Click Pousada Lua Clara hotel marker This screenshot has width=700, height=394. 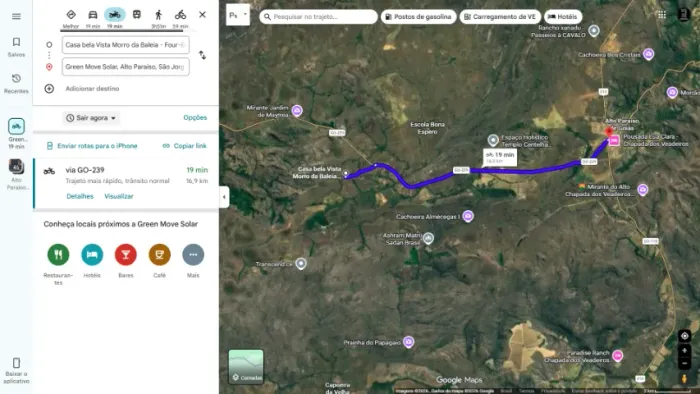pyautogui.click(x=614, y=141)
